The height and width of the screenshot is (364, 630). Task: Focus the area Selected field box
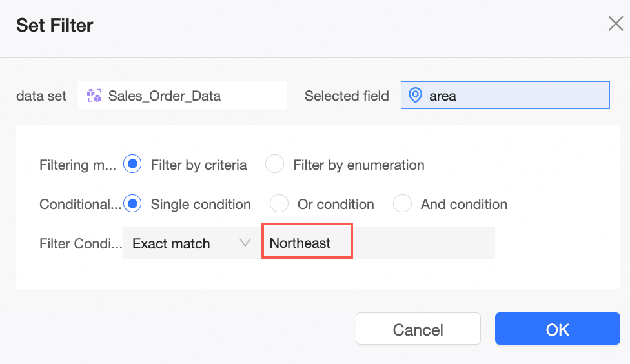[505, 96]
